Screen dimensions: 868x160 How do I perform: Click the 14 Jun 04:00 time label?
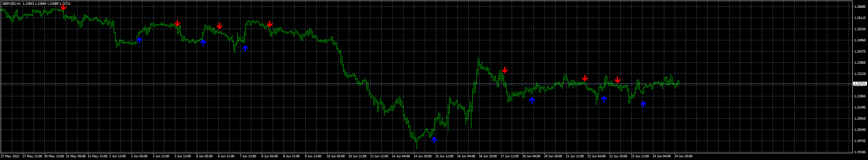click(401, 156)
